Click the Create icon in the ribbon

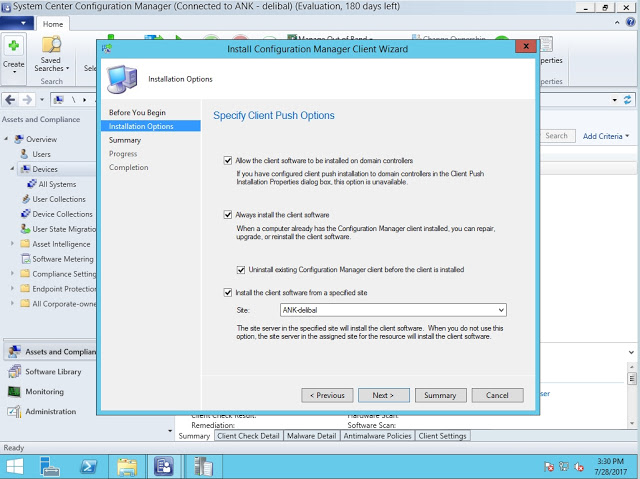[x=14, y=50]
